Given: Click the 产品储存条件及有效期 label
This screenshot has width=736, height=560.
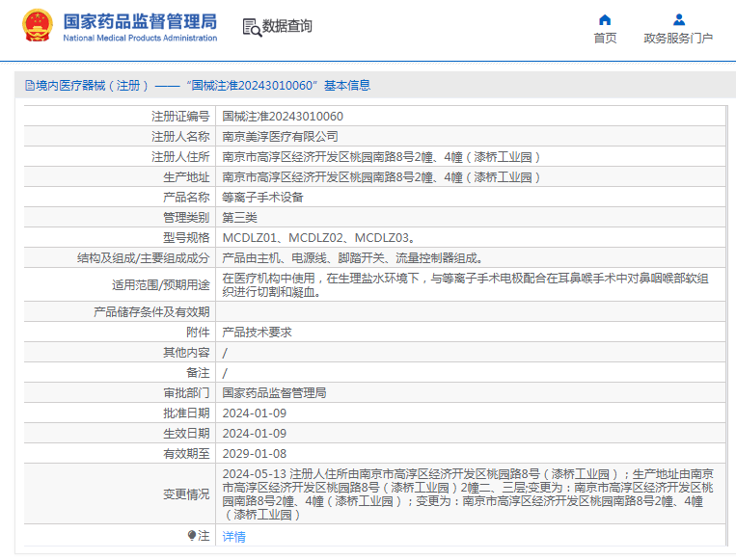Looking at the screenshot, I should (x=151, y=312).
